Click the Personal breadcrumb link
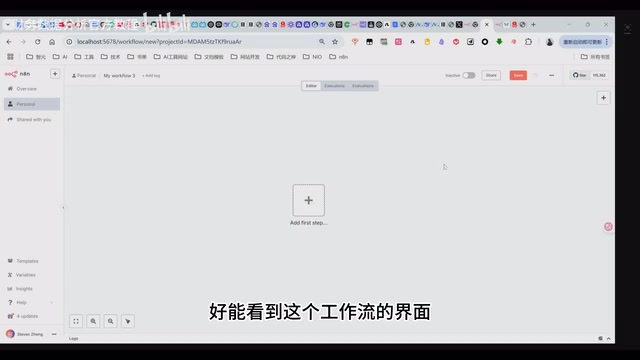 [84, 76]
